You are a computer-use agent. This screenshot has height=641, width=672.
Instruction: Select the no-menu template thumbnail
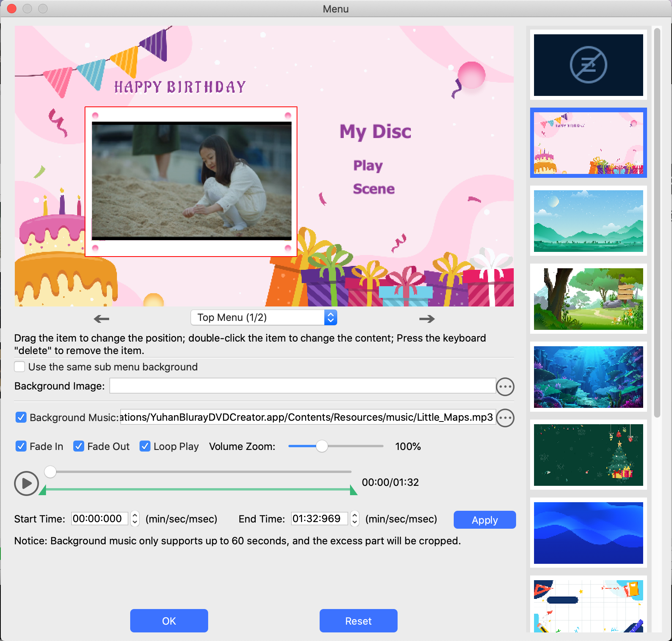(x=588, y=65)
